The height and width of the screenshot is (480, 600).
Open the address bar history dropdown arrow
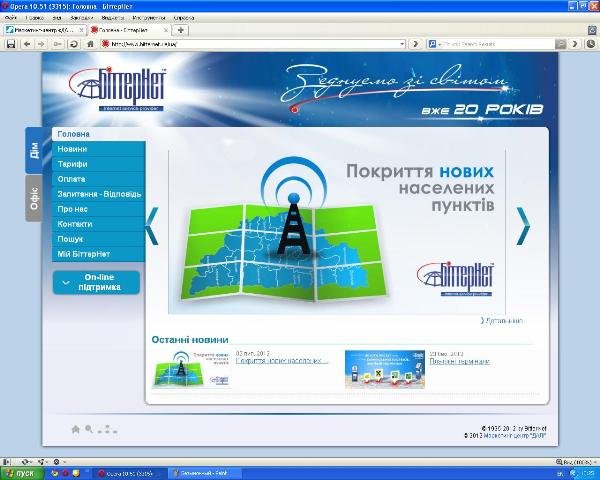(x=402, y=44)
